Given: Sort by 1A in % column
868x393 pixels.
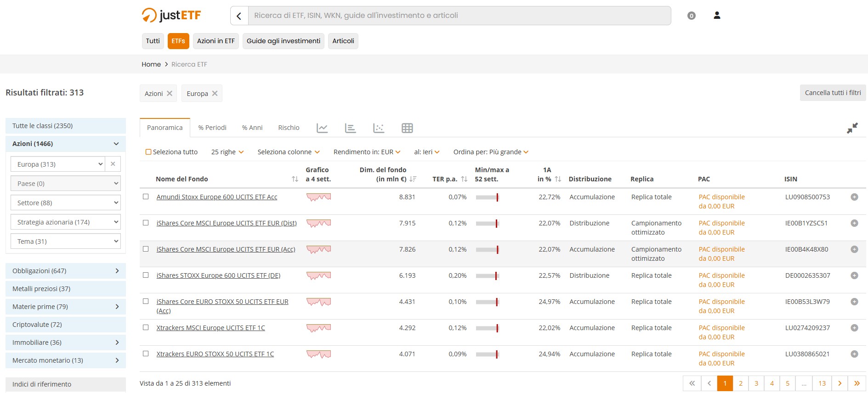Looking at the screenshot, I should (x=558, y=179).
